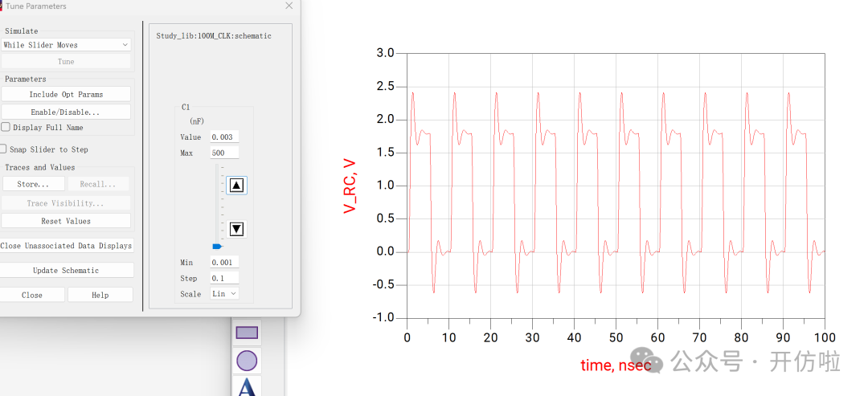The width and height of the screenshot is (868, 396).
Task: Click Close Unassociated Data Displays
Action: [66, 246]
